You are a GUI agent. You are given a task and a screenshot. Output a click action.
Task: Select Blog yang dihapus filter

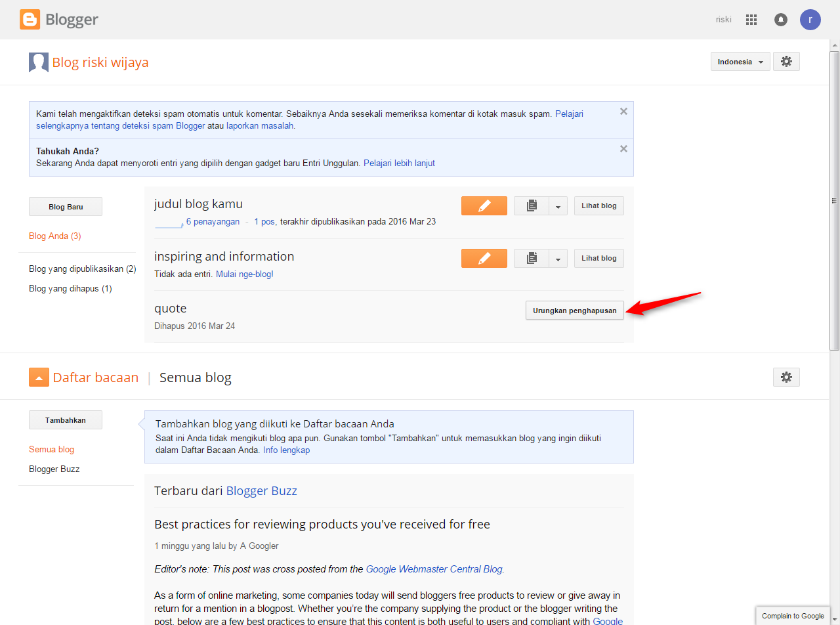coord(70,288)
